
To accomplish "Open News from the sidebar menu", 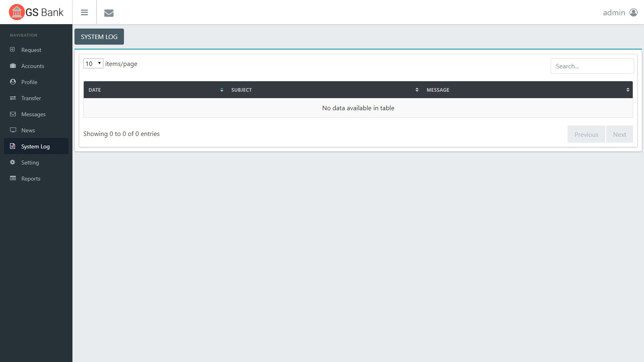I will pos(28,130).
